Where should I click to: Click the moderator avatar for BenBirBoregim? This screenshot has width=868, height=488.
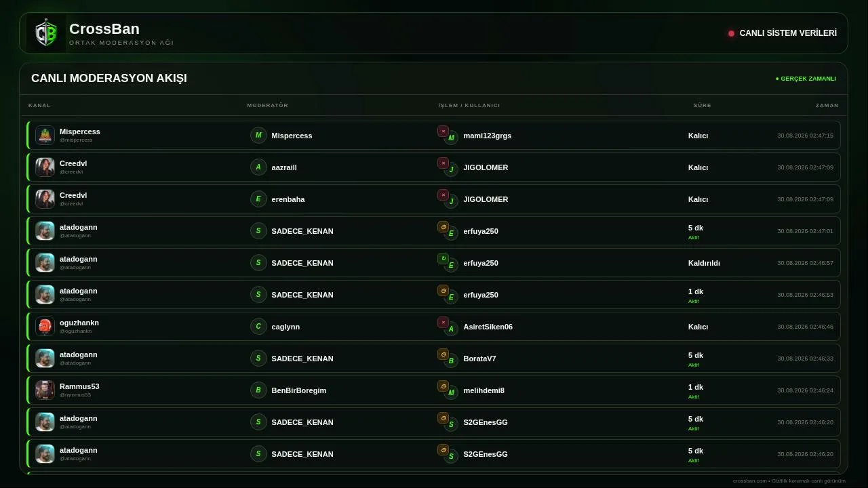tap(258, 390)
